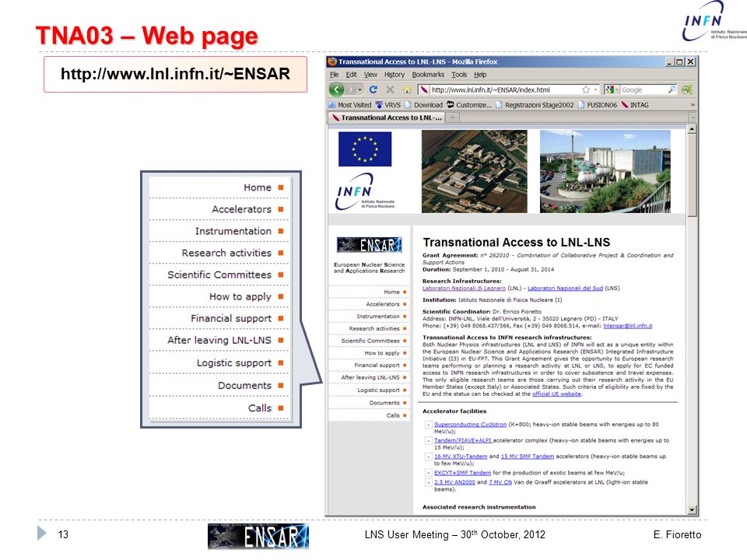Click Research activities in the small webpage sidebar
Viewport: 747px width, 560px height.
click(374, 328)
